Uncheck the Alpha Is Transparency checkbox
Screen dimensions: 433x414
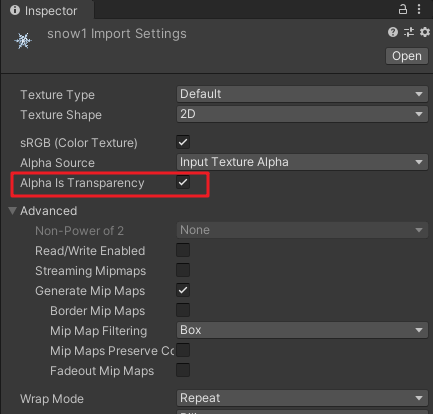pyautogui.click(x=183, y=182)
